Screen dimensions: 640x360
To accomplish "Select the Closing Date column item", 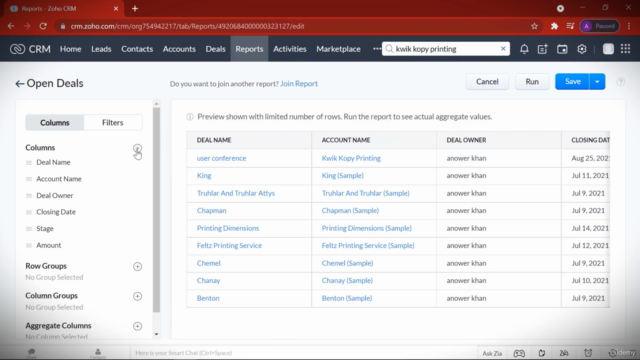I will [56, 212].
